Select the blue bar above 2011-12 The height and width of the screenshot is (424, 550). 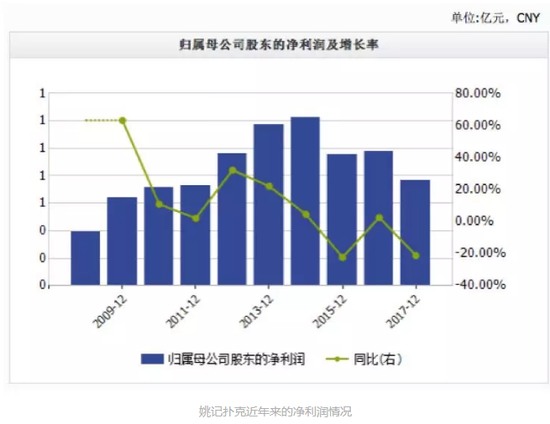pyautogui.click(x=195, y=235)
